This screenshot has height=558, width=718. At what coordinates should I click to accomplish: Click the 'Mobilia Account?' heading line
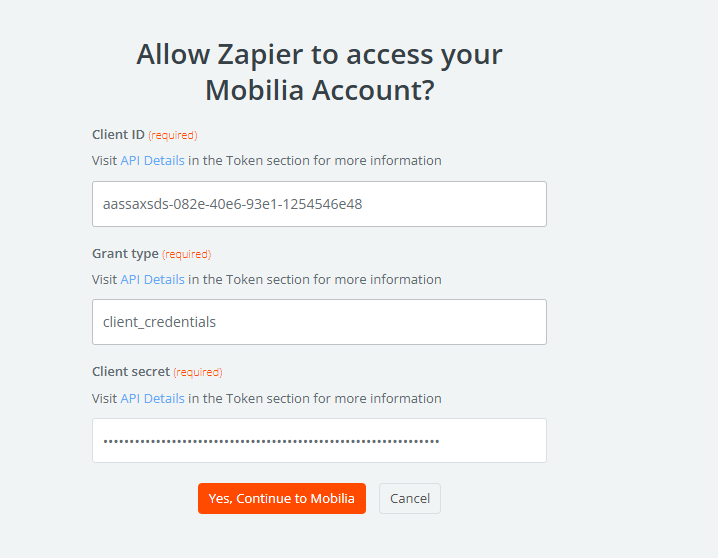tap(319, 90)
